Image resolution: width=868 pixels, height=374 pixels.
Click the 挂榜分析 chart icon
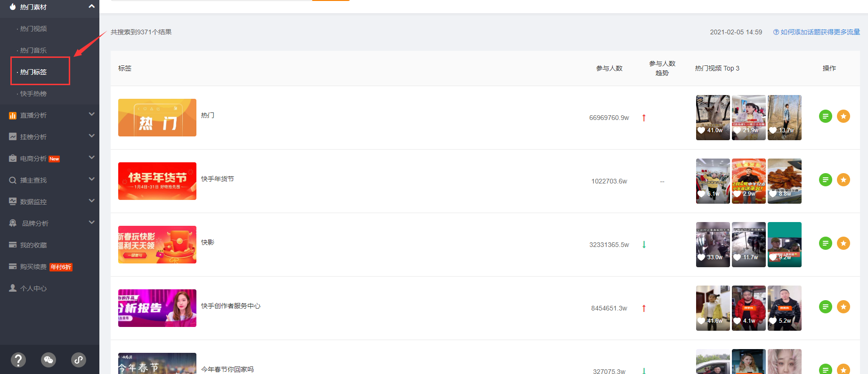pos(13,137)
